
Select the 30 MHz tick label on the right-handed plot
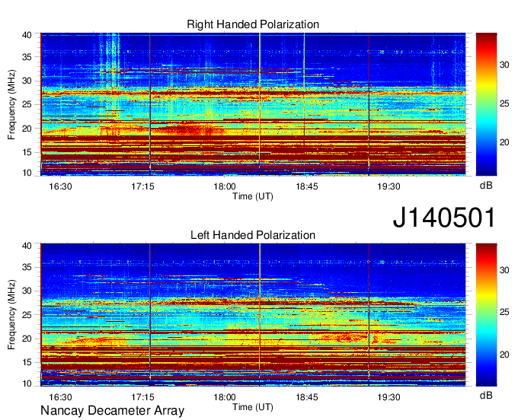(x=27, y=81)
